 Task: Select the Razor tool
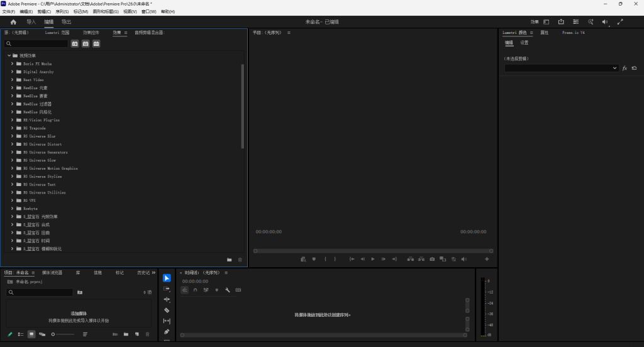167,310
